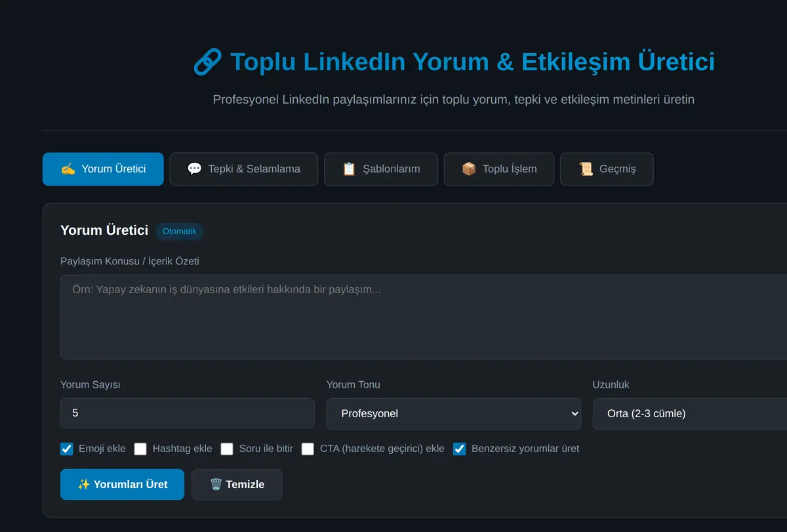
Task: Click the Yorum Sayısı number field
Action: click(x=188, y=414)
